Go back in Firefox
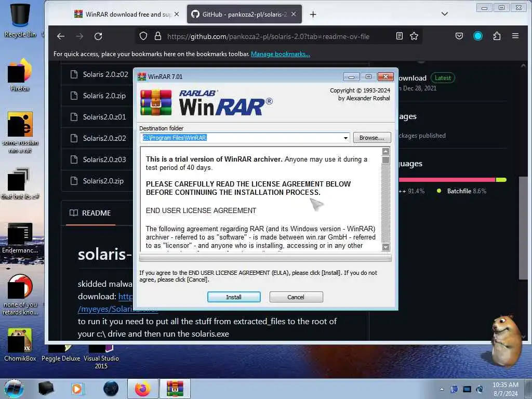Screen dimensions: 532x399 pos(61,36)
